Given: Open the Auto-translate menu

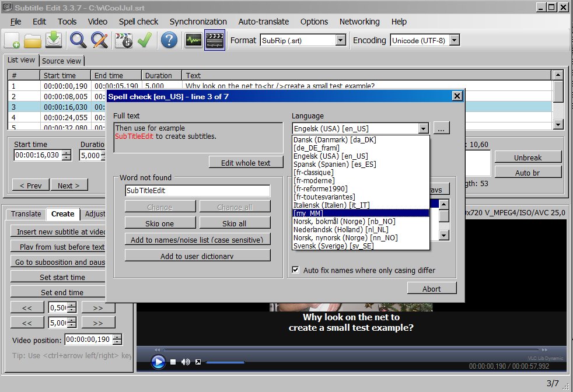Looking at the screenshot, I should point(264,22).
